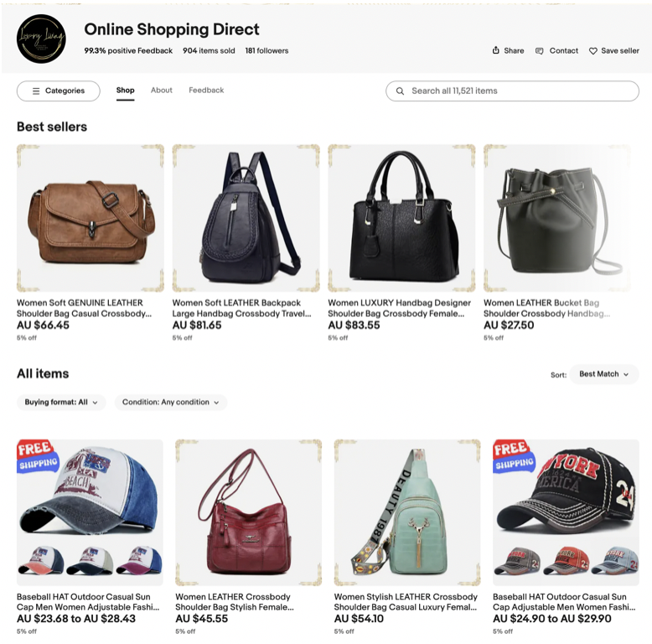
Task: Switch to the Feedback tab
Action: pos(206,91)
